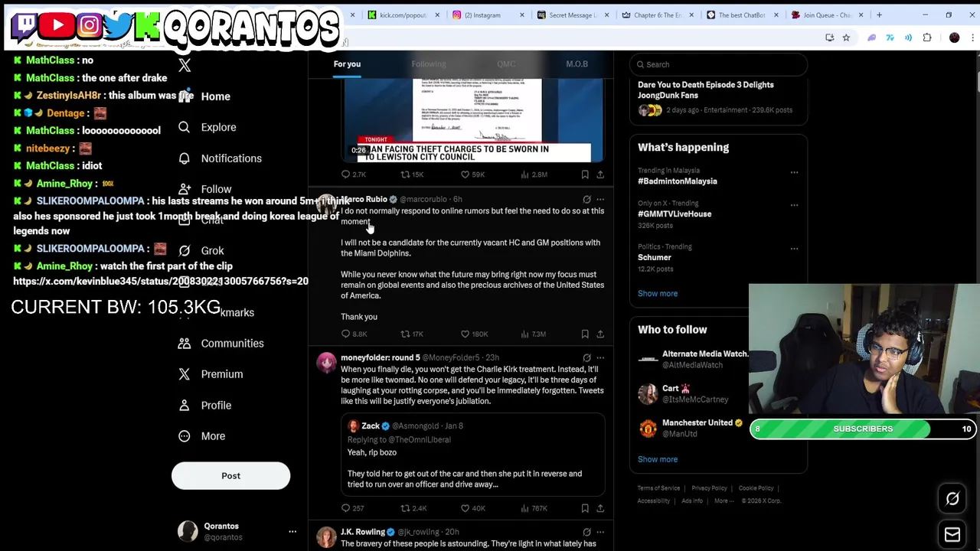Open browser extensions puzzle icon

point(927,37)
